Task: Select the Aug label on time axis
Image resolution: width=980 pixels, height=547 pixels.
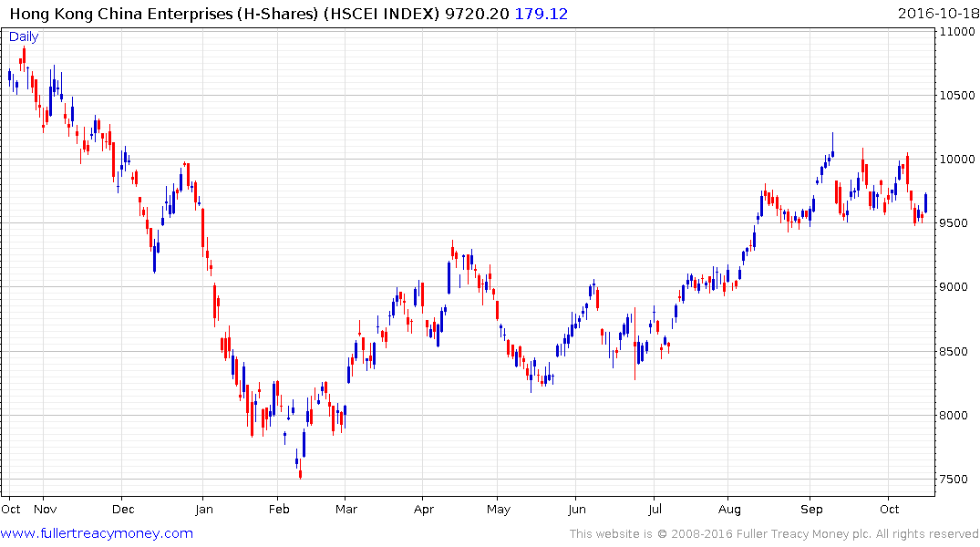Action: 729,509
